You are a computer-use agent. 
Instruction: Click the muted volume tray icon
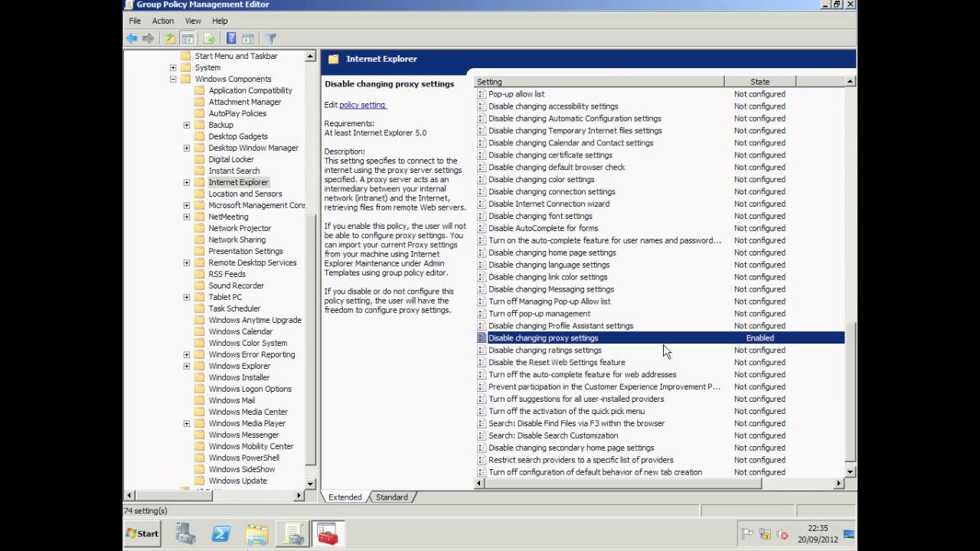782,534
